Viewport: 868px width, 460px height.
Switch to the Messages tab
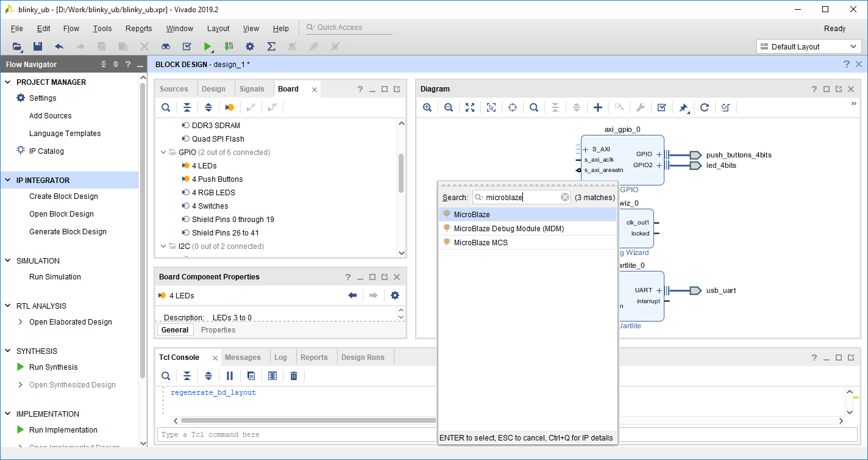pyautogui.click(x=243, y=358)
